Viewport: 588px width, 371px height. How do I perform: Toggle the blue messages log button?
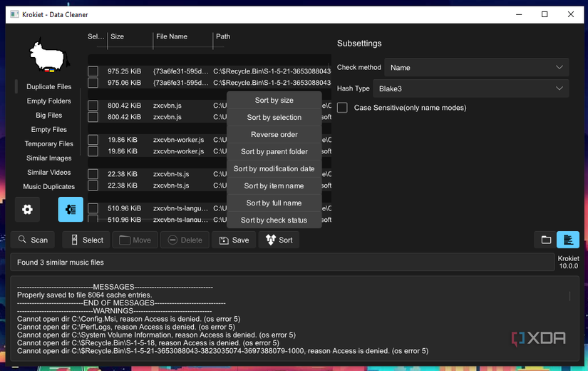[x=568, y=240]
